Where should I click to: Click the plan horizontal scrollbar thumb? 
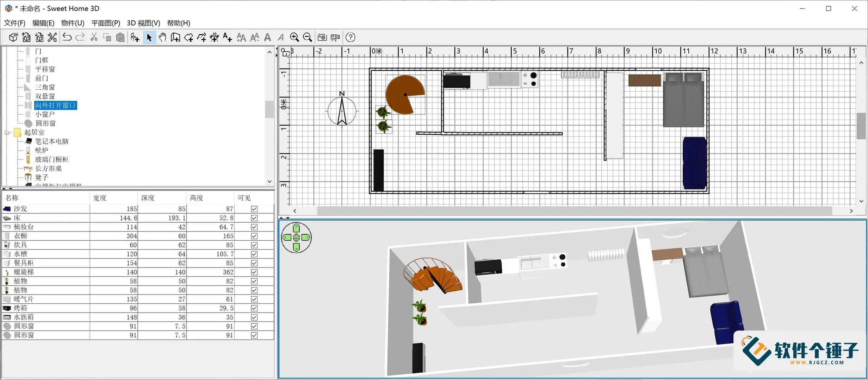point(574,211)
